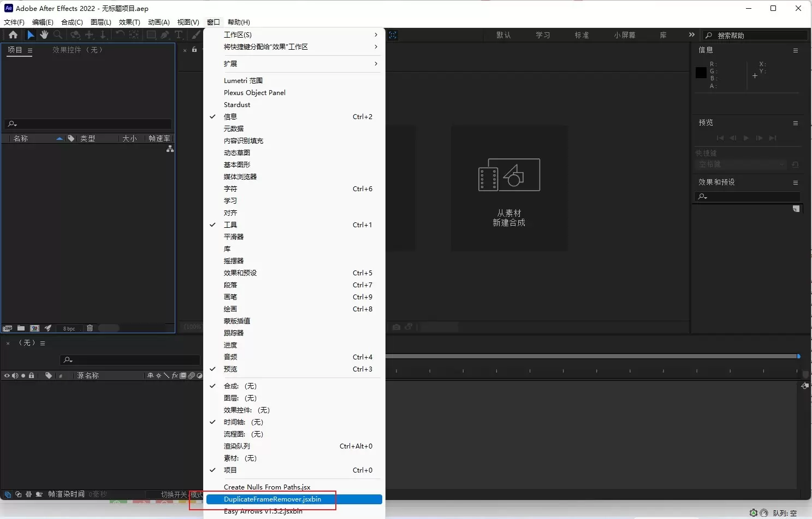Open the project flowchart view icon
The height and width of the screenshot is (519, 812).
pos(170,149)
